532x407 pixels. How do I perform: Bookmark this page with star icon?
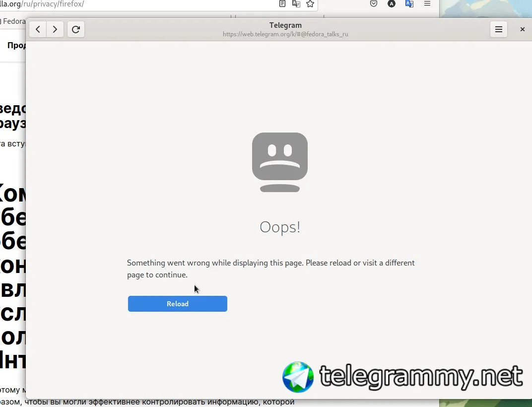coord(310,4)
